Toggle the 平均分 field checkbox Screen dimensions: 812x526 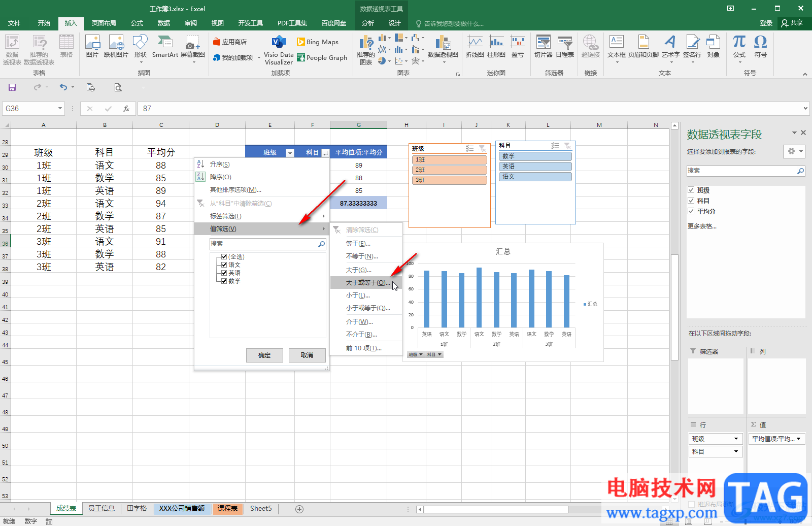pos(691,211)
